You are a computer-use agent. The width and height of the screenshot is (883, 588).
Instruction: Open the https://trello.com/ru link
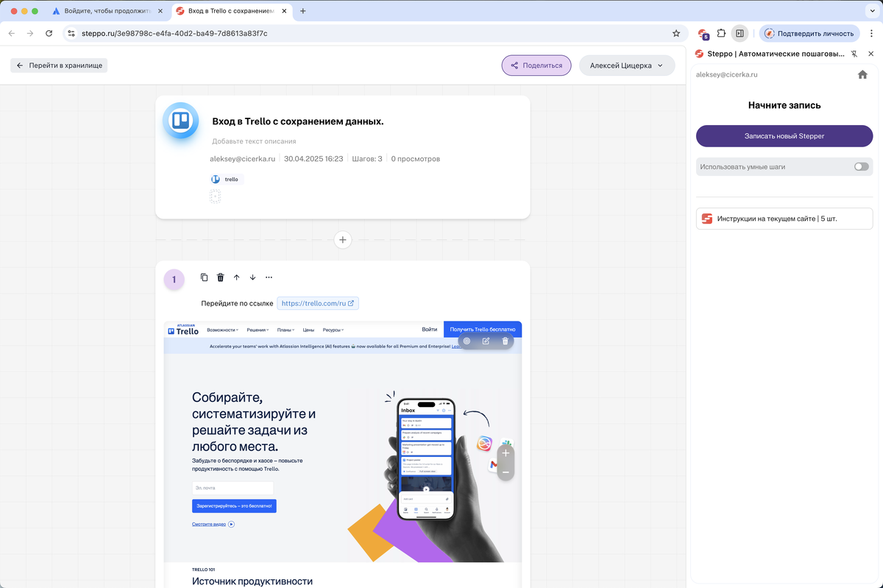318,302
